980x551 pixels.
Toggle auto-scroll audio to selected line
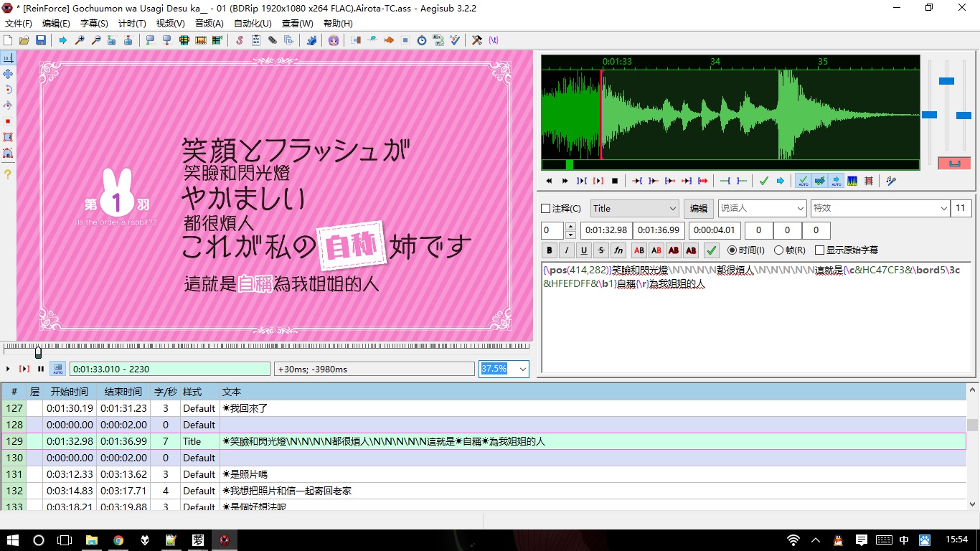[x=836, y=181]
